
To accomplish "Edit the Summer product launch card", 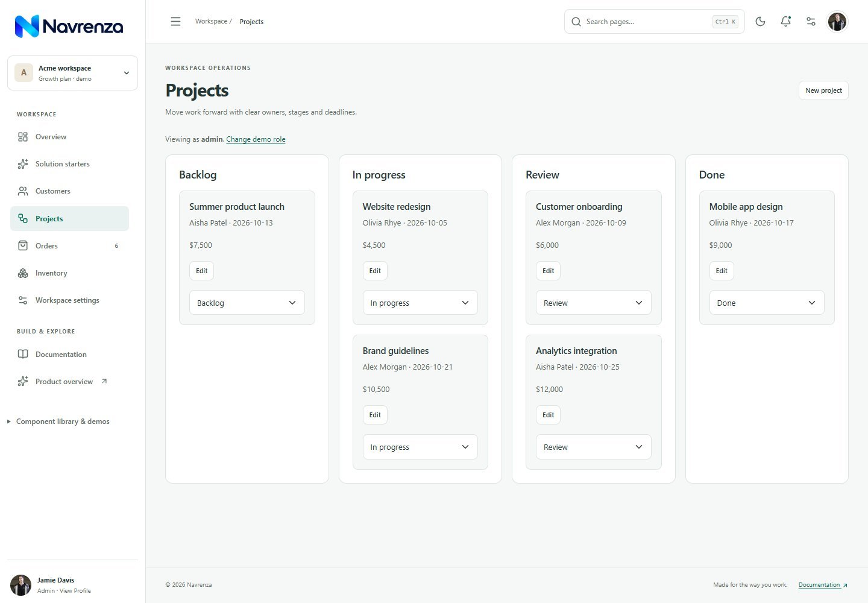I will (x=201, y=271).
